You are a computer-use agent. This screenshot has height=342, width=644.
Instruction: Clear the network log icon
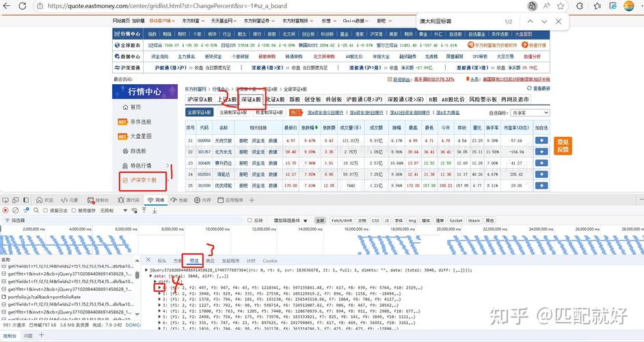tap(16, 210)
